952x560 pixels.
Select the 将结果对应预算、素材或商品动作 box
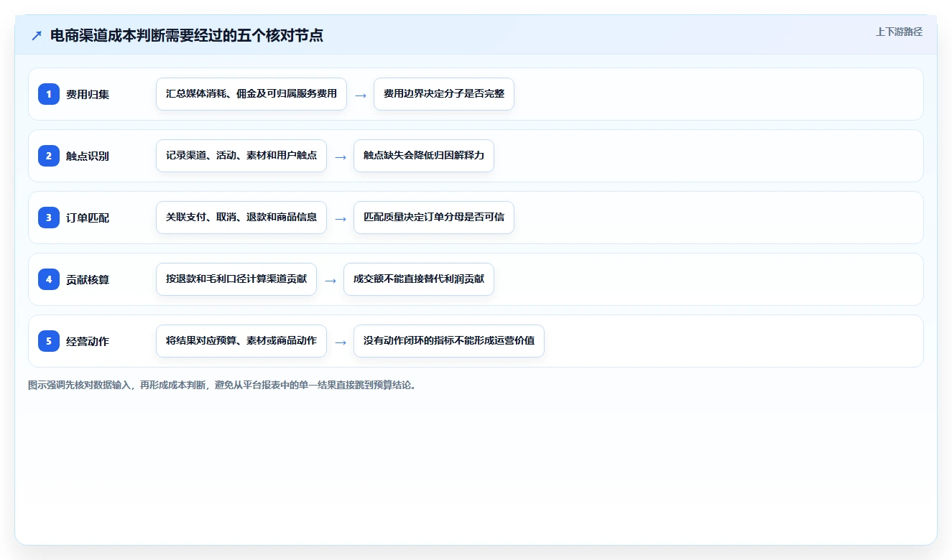pyautogui.click(x=241, y=341)
